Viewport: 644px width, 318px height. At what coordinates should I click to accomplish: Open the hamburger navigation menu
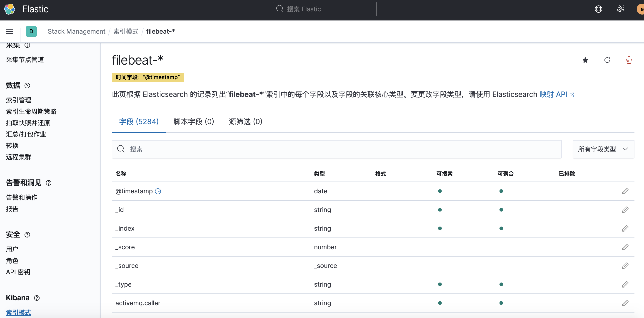(10, 32)
